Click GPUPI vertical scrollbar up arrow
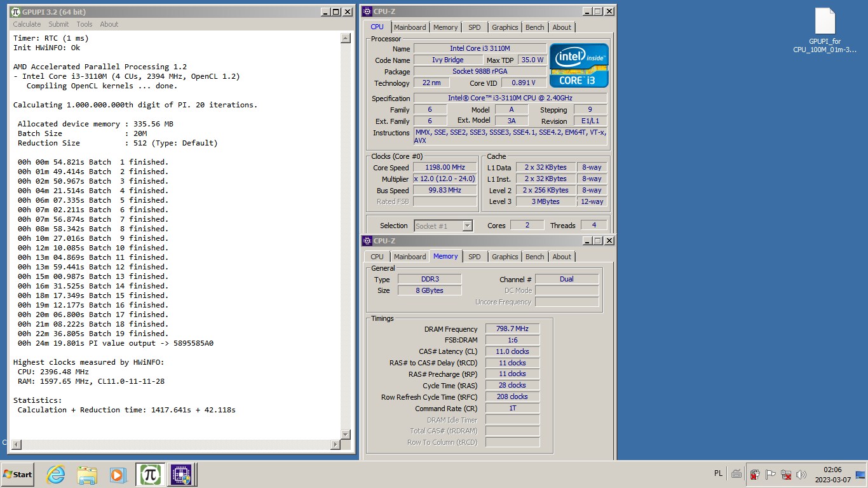Image resolution: width=868 pixels, height=488 pixels. [346, 38]
